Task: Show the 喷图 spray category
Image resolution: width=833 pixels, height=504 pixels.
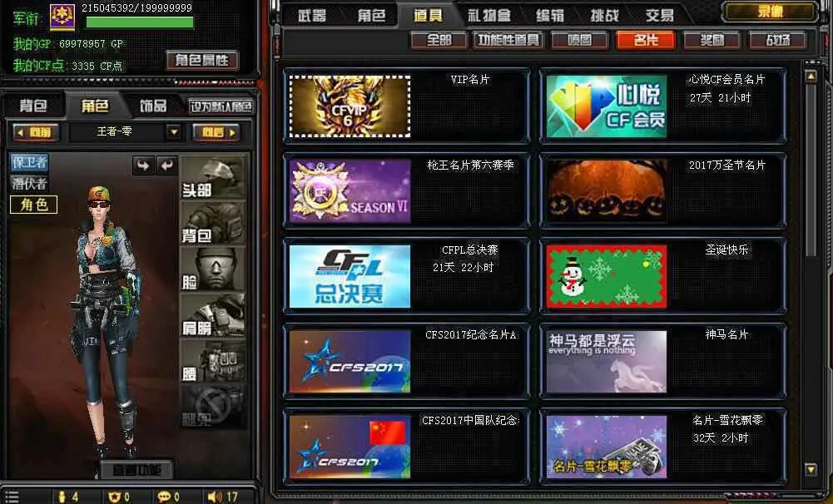Action: coord(579,40)
